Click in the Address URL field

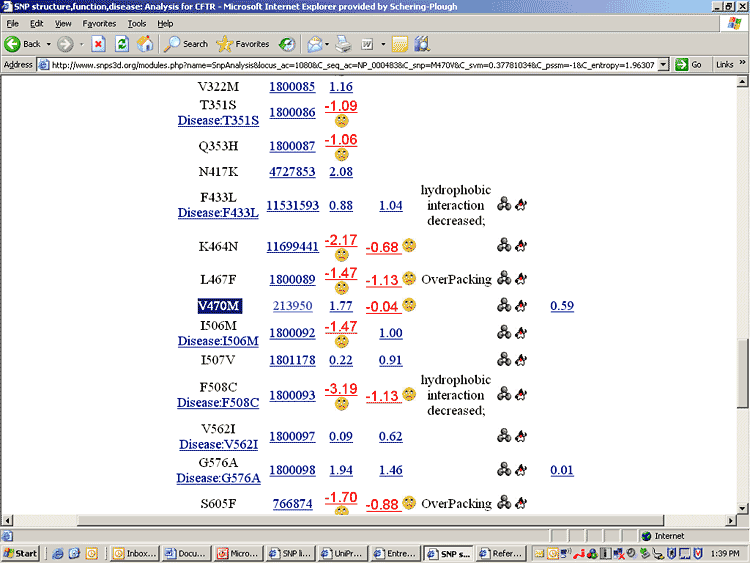pos(353,65)
